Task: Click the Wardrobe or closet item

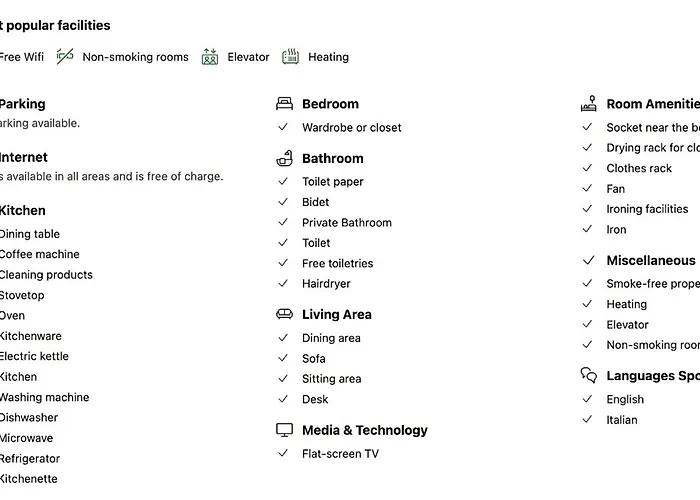Action: (x=351, y=128)
